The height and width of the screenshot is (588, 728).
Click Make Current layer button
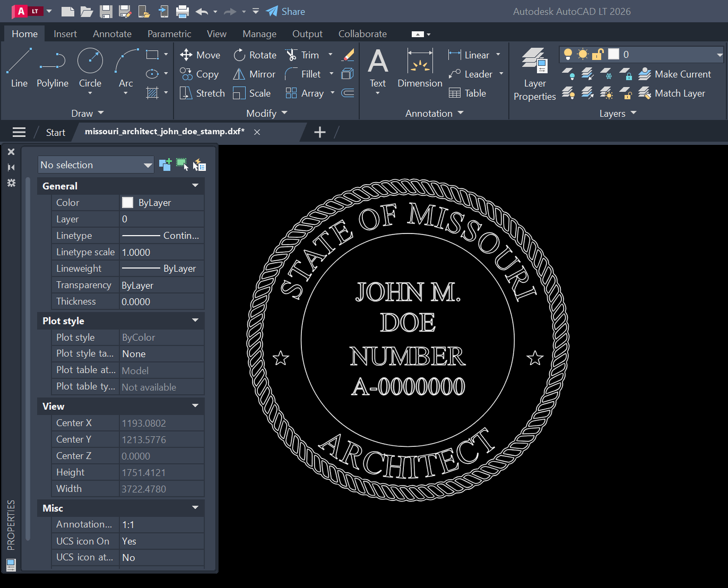pyautogui.click(x=674, y=74)
